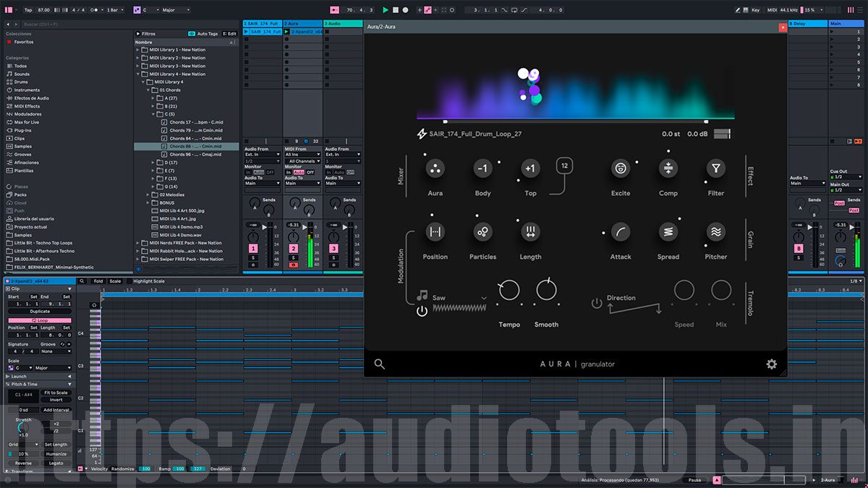Click the Tap tempo button

coord(28,10)
